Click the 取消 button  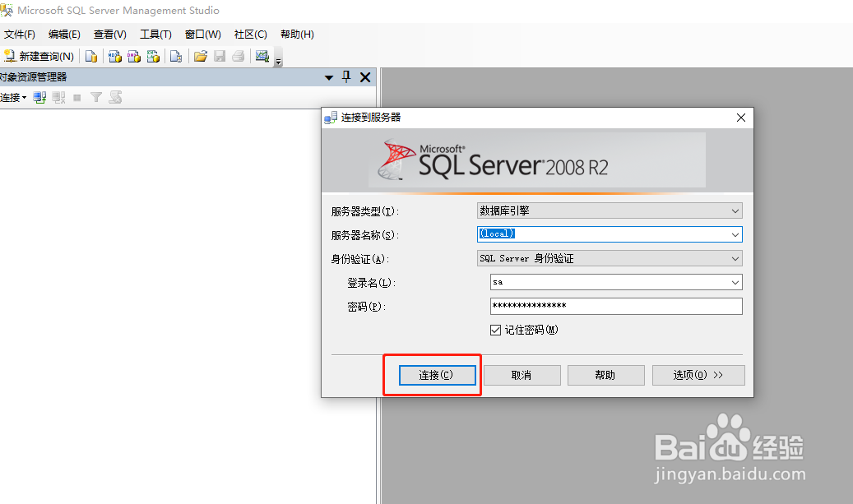point(522,375)
